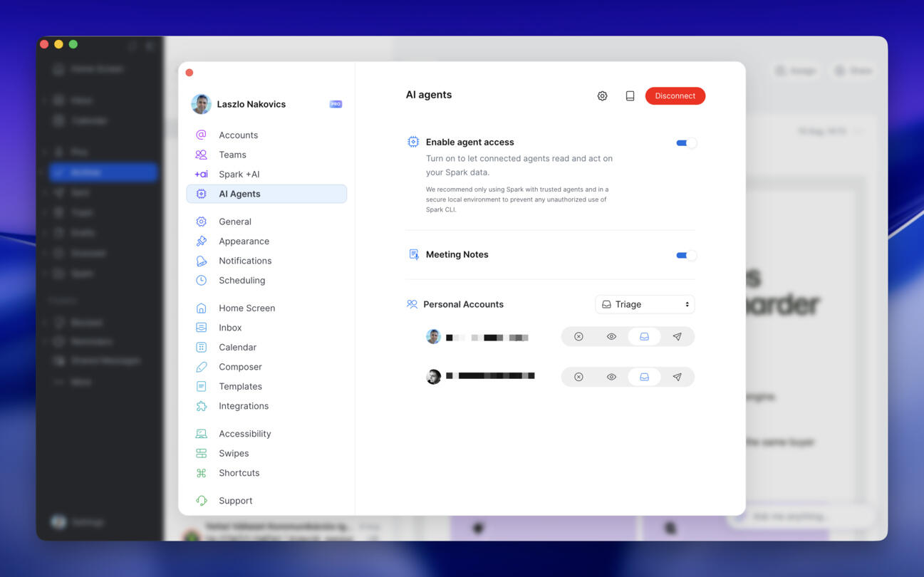Set read-only eye access for black-and-white avatar account
This screenshot has width=924, height=577.
611,377
